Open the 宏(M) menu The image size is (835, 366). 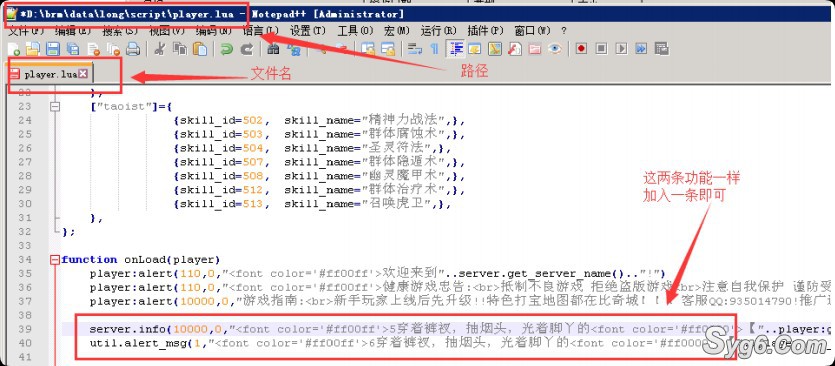click(397, 30)
